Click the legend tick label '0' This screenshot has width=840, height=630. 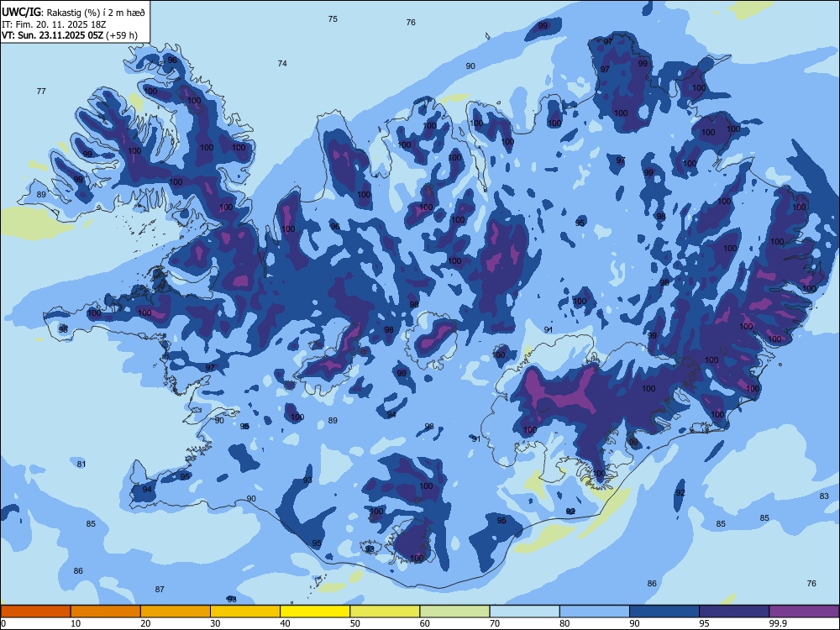coord(3,623)
